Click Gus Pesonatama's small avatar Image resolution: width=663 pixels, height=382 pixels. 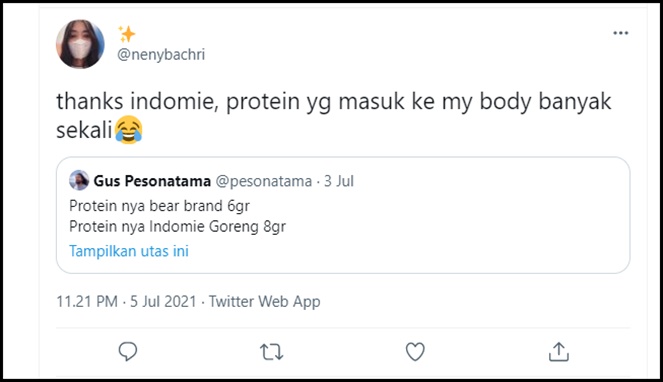(79, 180)
